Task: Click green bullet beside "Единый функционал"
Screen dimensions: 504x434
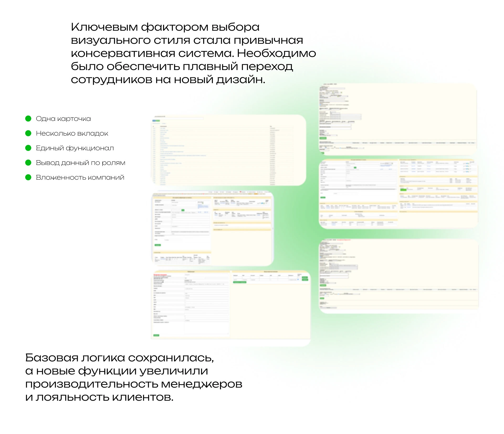Action: [x=28, y=148]
